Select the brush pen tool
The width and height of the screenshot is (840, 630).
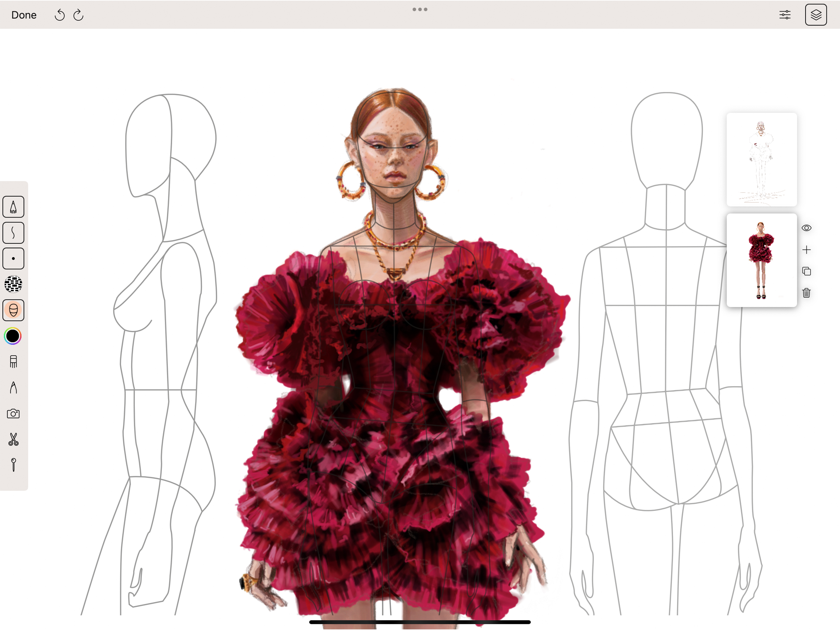click(13, 207)
